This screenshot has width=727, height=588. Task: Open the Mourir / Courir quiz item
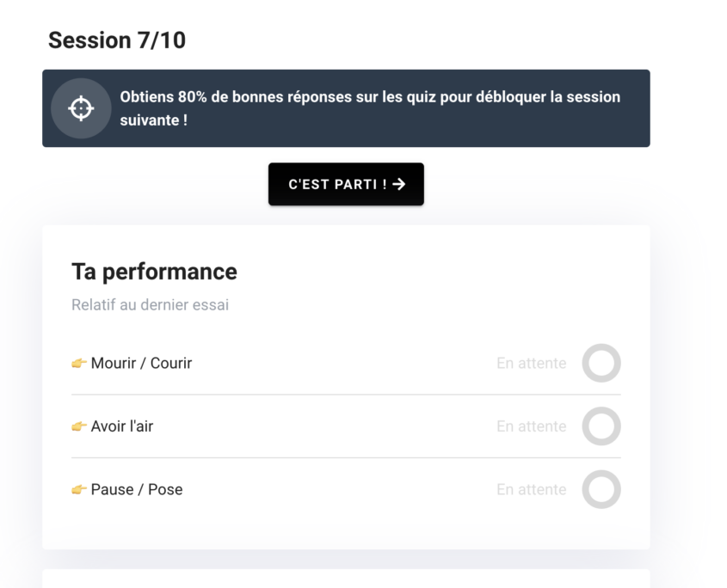click(x=141, y=363)
